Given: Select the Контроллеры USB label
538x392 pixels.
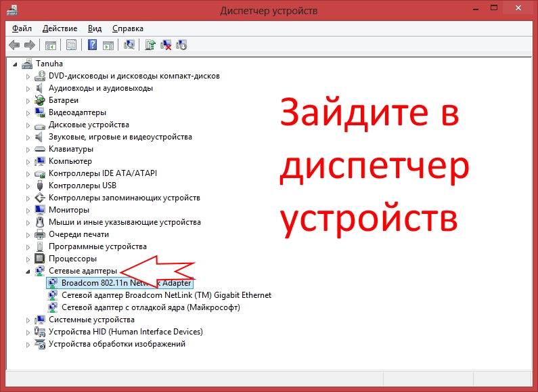Looking at the screenshot, I should 83,186.
